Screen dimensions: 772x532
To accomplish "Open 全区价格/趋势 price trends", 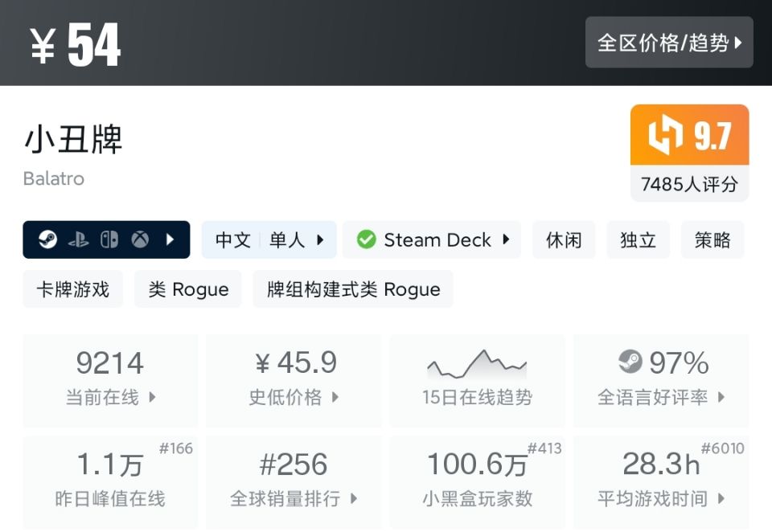I will (669, 43).
